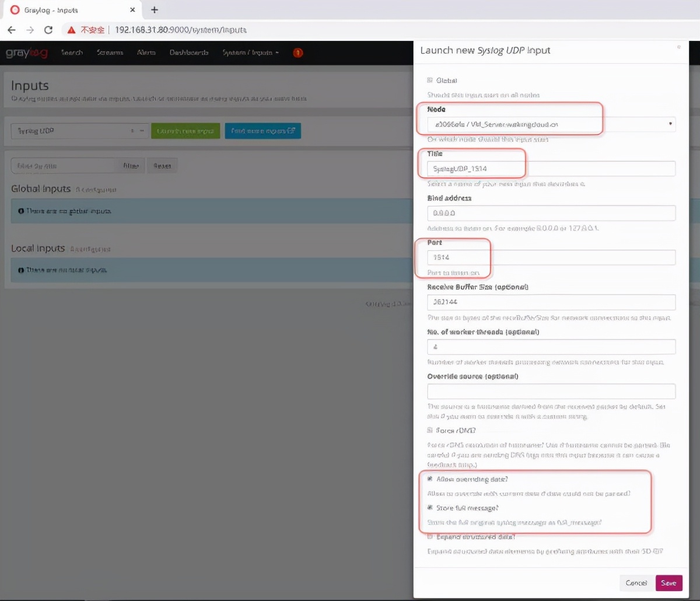Click the forward navigation arrow in the browser
The height and width of the screenshot is (601, 700).
[30, 29]
